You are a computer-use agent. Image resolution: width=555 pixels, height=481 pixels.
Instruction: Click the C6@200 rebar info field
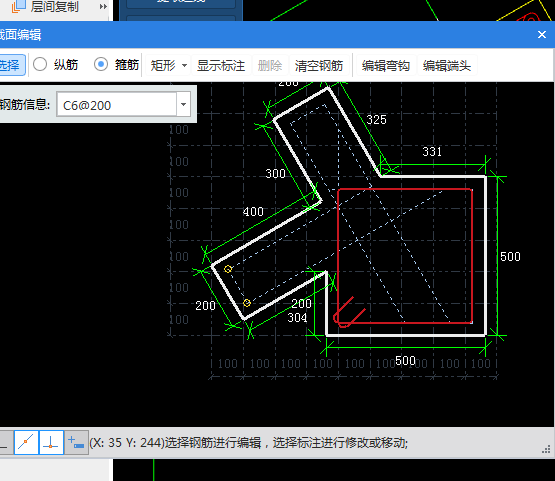[x=117, y=104]
